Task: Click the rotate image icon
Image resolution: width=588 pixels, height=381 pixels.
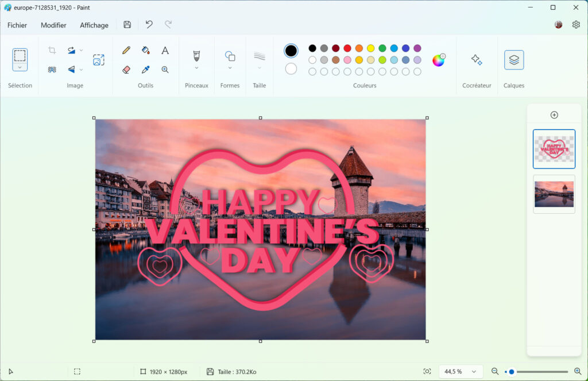Action: tap(71, 50)
